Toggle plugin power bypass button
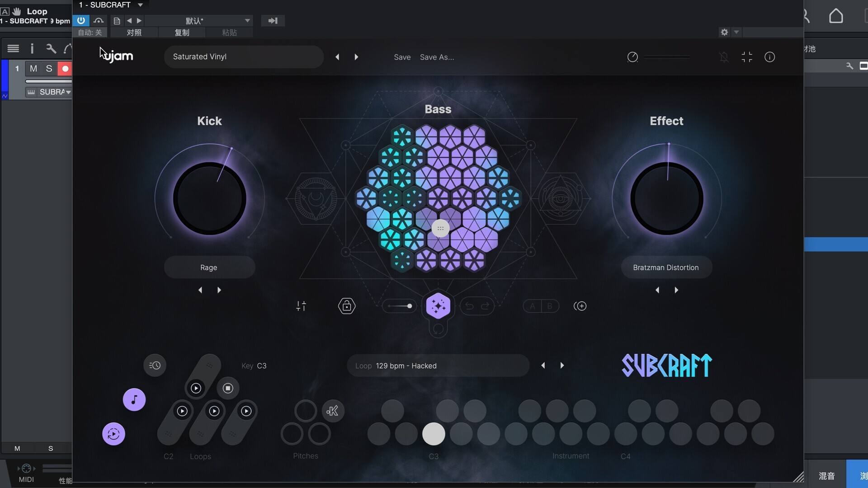 [81, 21]
